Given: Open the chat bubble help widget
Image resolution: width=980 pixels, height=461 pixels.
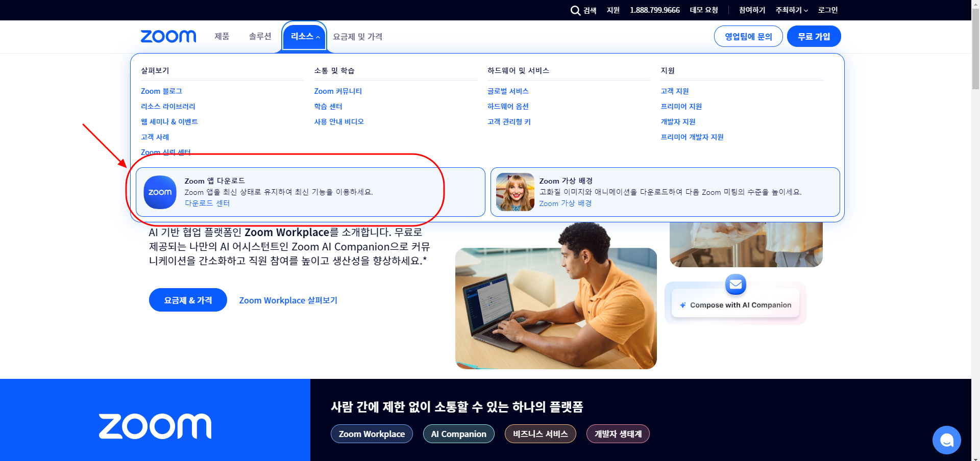Looking at the screenshot, I should (x=946, y=440).
